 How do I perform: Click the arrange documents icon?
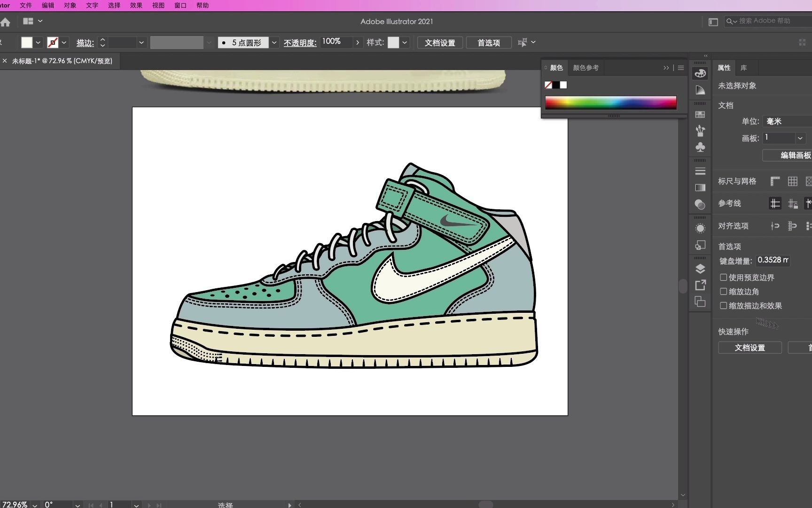tap(28, 21)
